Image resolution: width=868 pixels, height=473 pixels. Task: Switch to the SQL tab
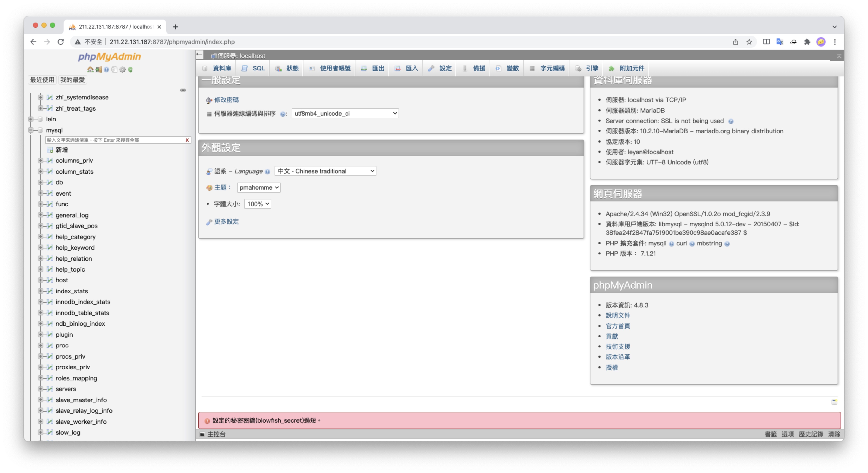pos(253,68)
